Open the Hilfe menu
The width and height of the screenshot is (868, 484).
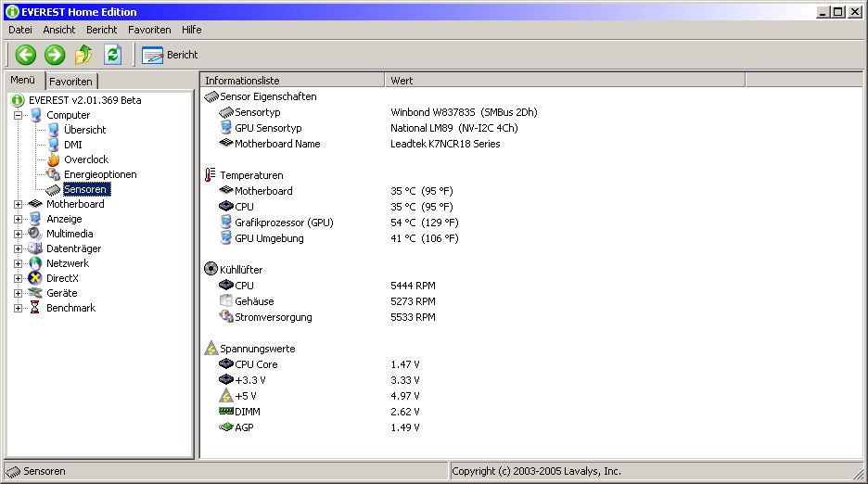coord(192,30)
